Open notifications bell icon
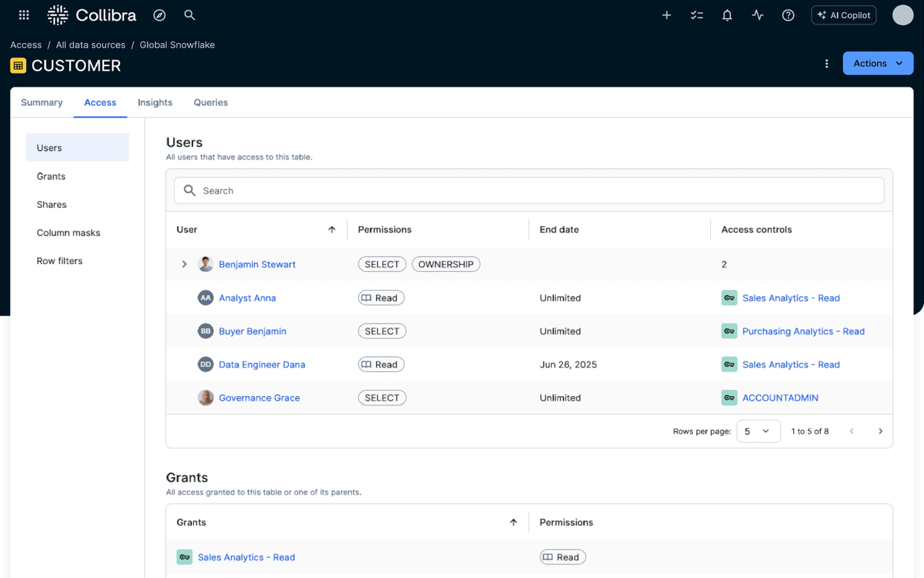924x578 pixels. point(727,15)
